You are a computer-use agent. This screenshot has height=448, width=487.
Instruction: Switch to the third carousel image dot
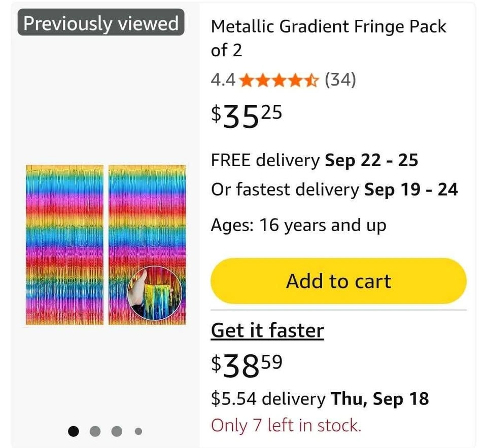click(x=117, y=431)
